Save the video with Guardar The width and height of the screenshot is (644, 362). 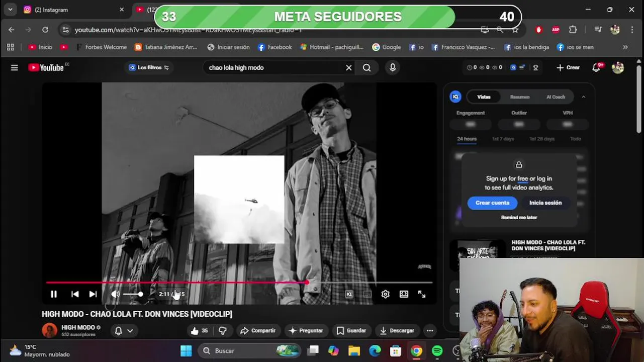coord(351,330)
